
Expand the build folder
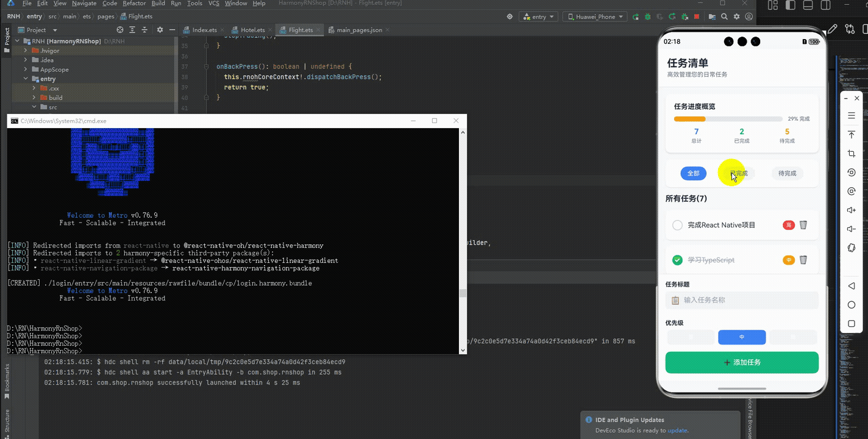tap(34, 98)
